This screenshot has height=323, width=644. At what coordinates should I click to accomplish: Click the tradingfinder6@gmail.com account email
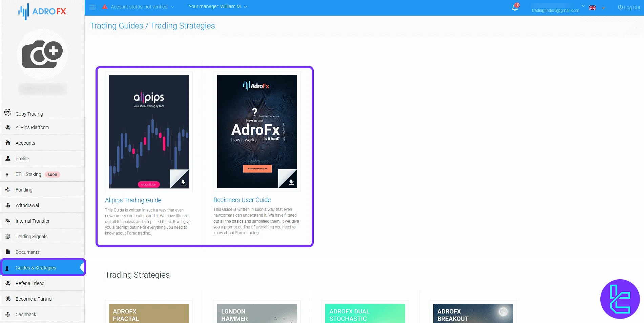click(x=556, y=11)
